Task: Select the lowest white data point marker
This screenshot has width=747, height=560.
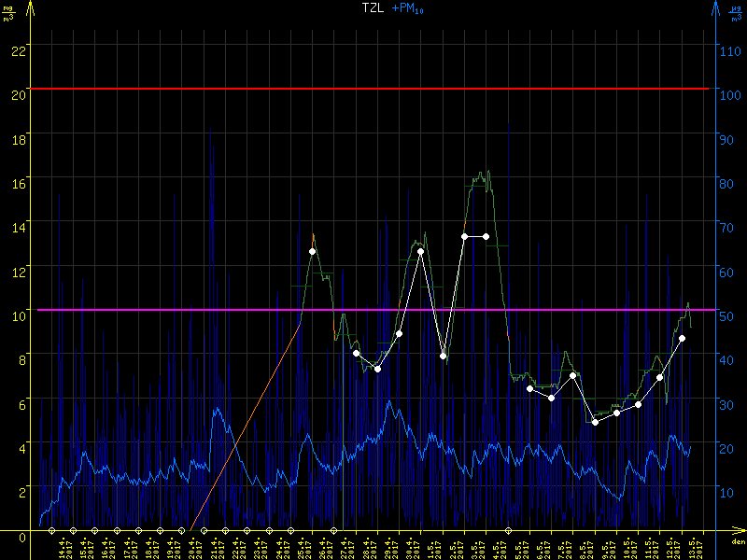Action: click(x=595, y=422)
